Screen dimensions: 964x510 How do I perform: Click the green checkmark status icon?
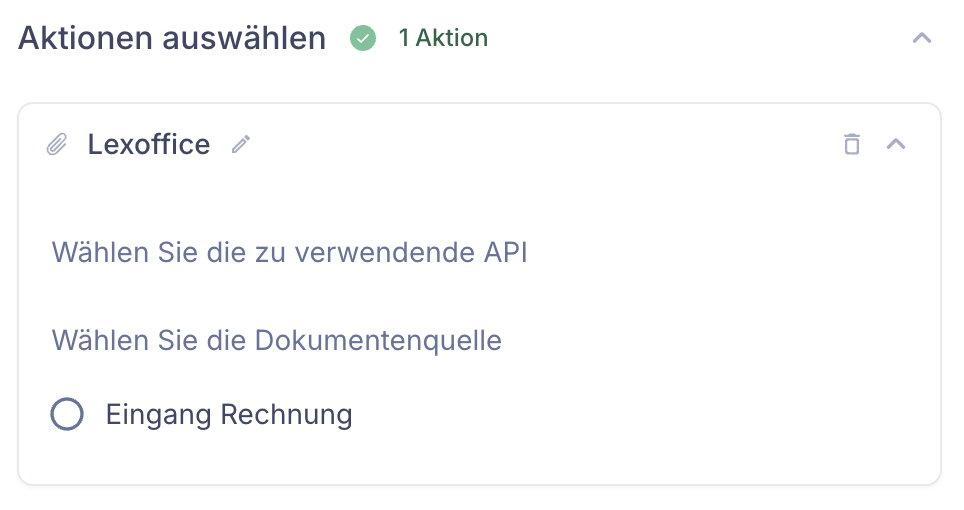(x=363, y=38)
